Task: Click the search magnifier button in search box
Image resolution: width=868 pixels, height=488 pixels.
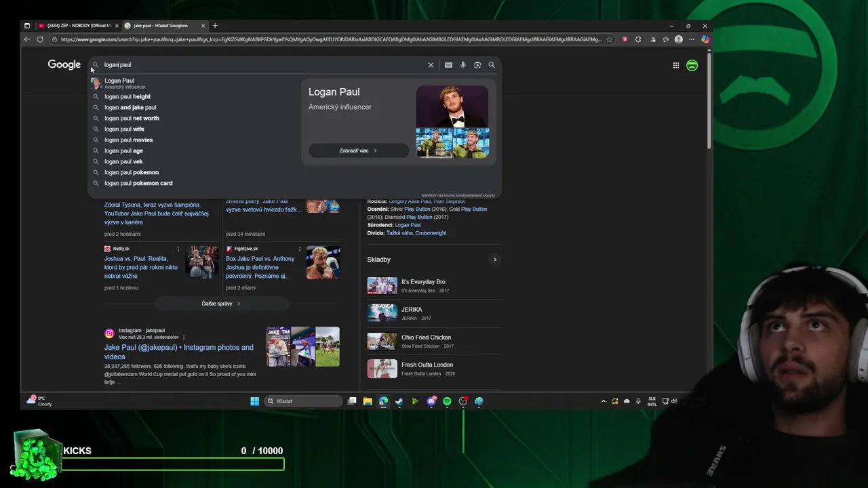Action: click(492, 65)
